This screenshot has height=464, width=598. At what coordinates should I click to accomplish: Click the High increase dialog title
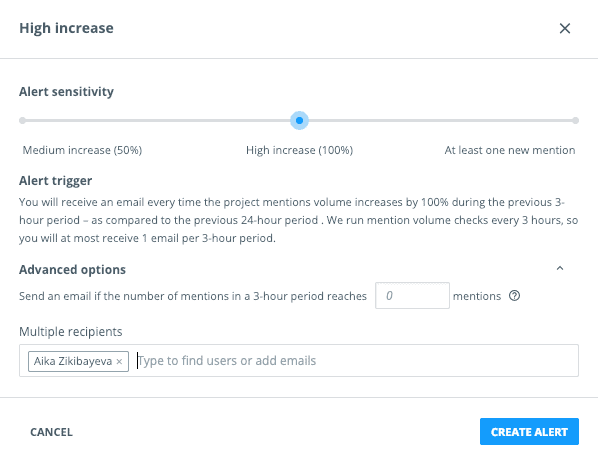[x=66, y=28]
